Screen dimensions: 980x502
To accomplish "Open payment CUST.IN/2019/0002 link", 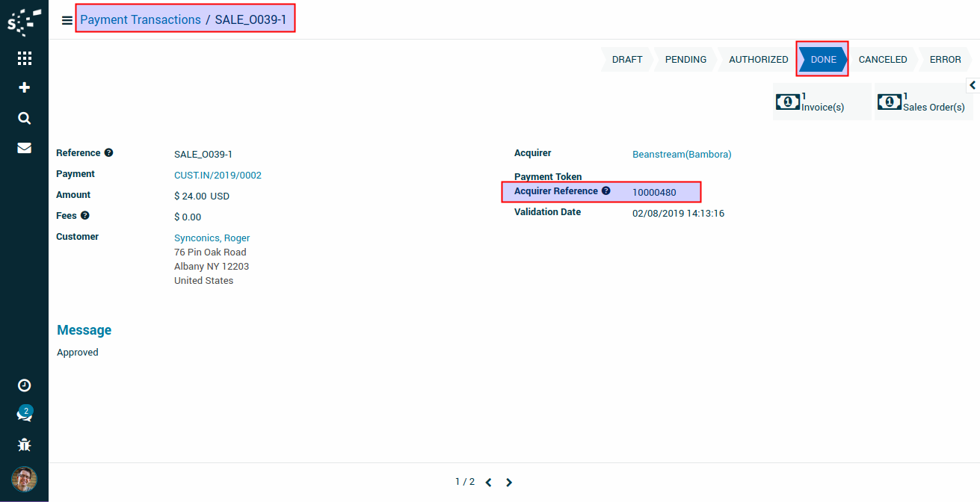I will click(x=218, y=176).
